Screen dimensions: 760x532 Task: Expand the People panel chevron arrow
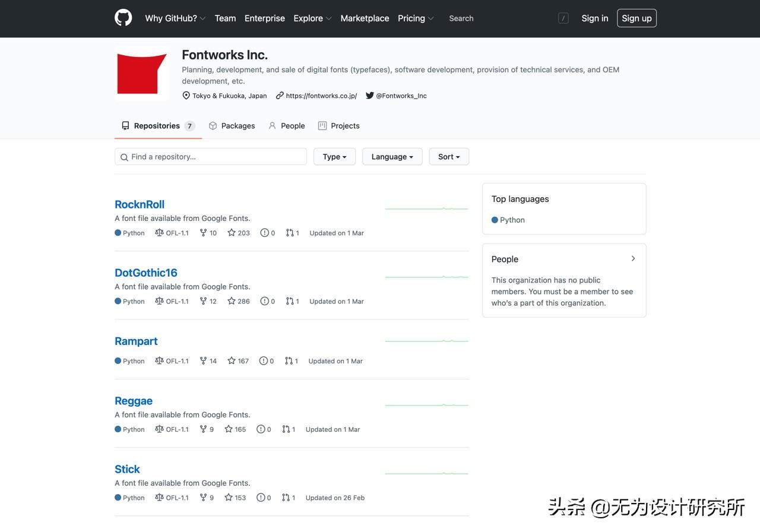(633, 259)
